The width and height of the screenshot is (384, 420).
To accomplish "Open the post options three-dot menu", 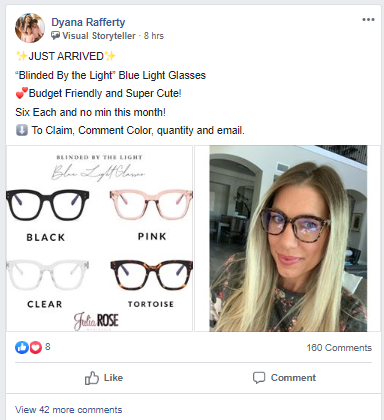I will tap(368, 20).
